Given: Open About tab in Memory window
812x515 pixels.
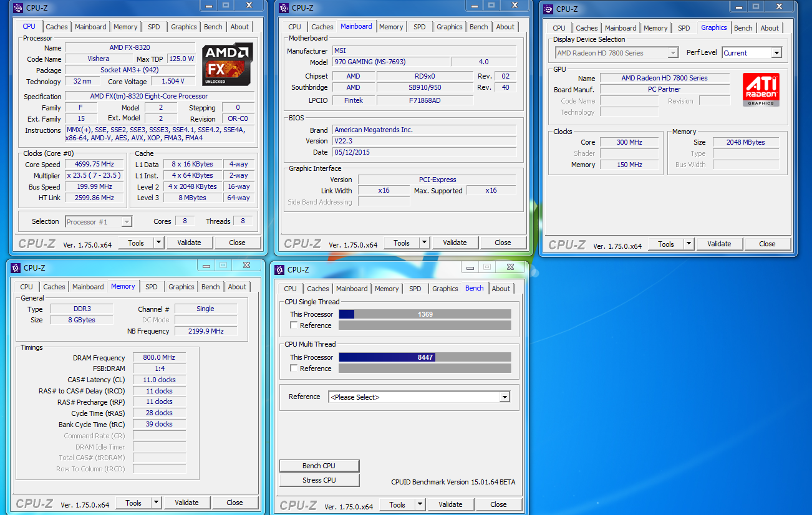Looking at the screenshot, I should [237, 287].
